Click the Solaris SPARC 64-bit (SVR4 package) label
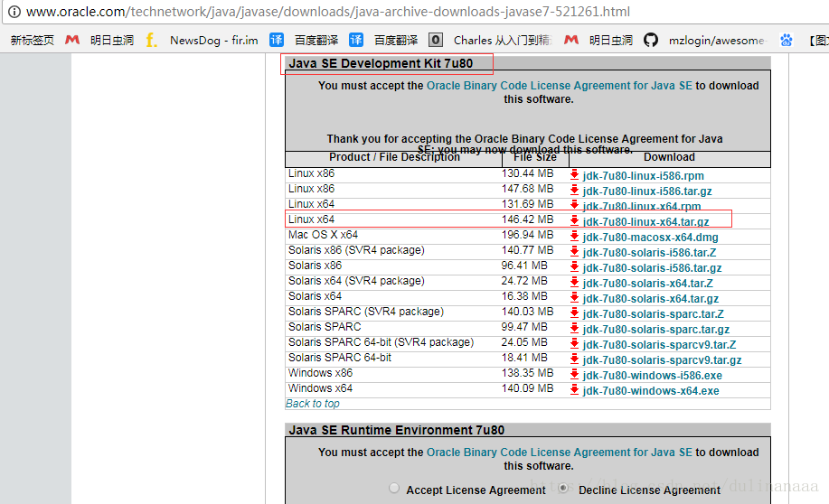 coord(382,342)
